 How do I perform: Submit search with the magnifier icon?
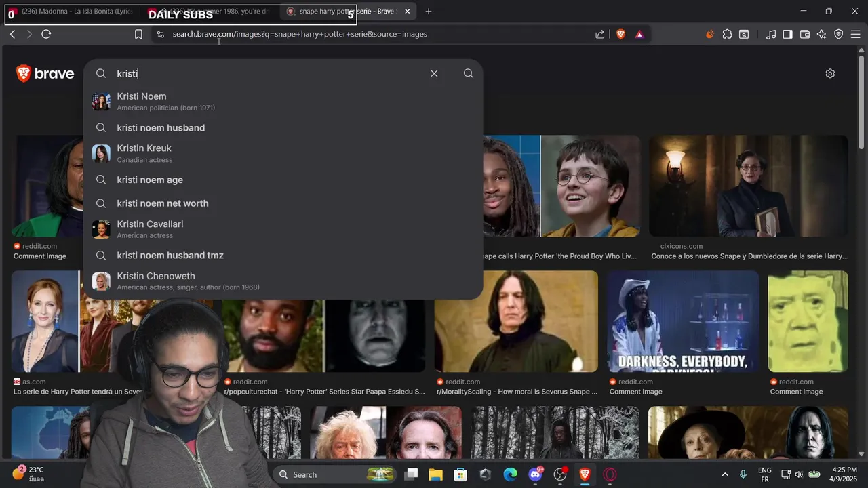pos(469,73)
